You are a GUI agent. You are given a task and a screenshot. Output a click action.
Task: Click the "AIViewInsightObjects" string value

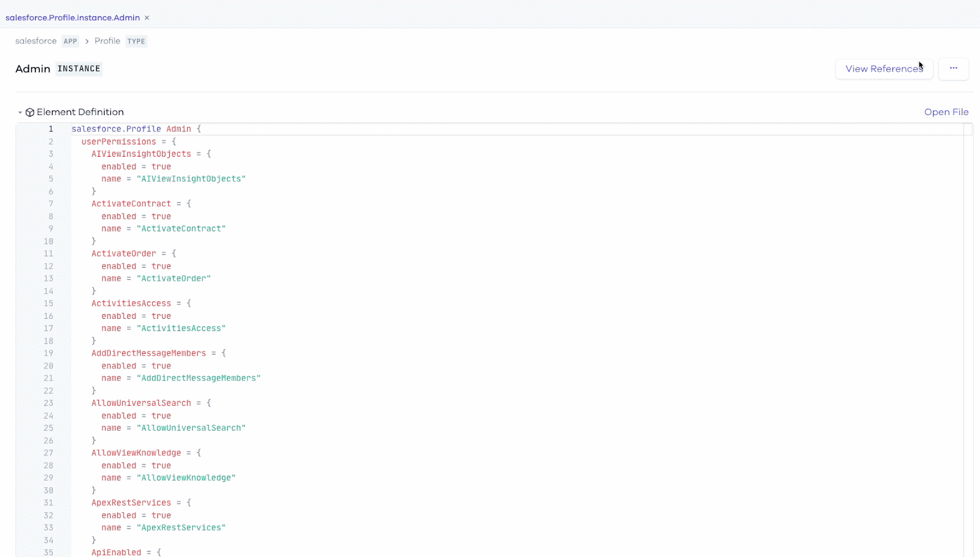point(190,179)
